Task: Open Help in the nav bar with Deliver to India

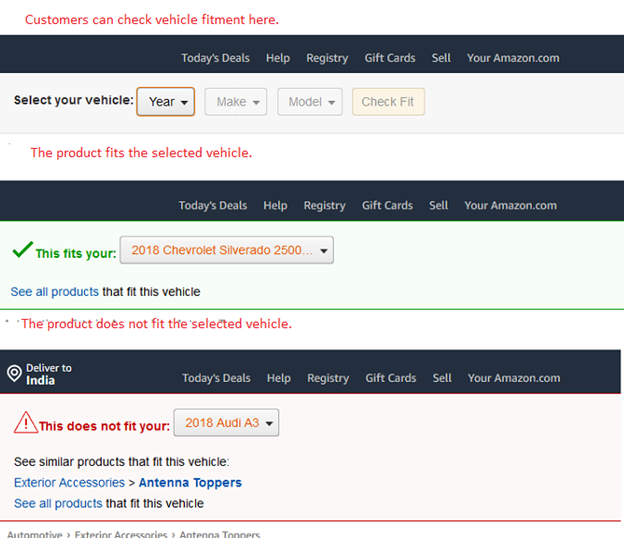Action: click(x=279, y=378)
